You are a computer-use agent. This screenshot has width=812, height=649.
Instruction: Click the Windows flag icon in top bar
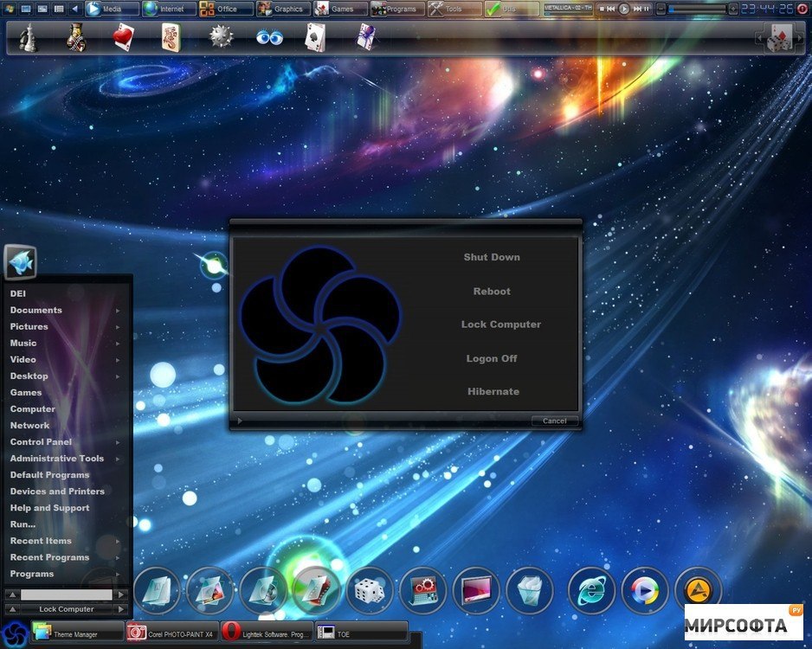10,9
